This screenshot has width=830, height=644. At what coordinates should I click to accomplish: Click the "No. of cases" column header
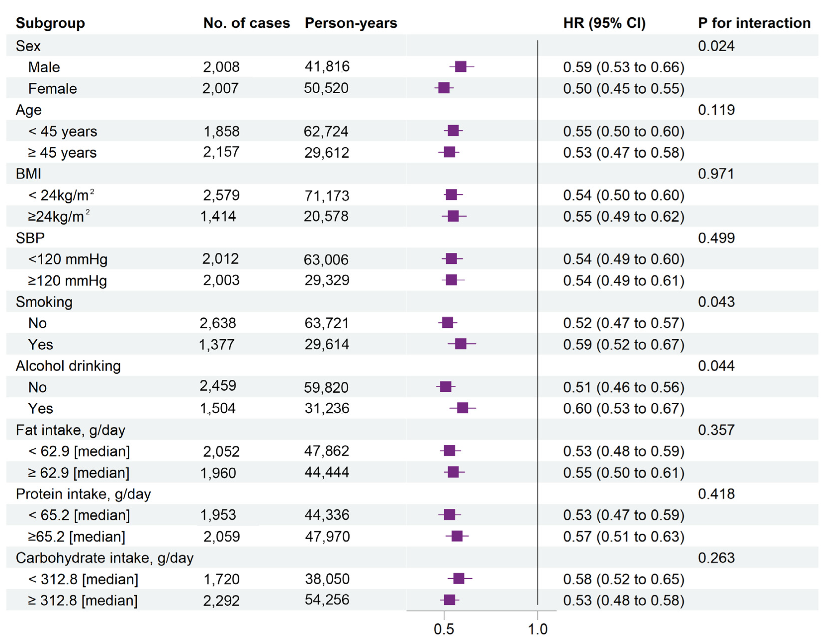[x=246, y=23]
